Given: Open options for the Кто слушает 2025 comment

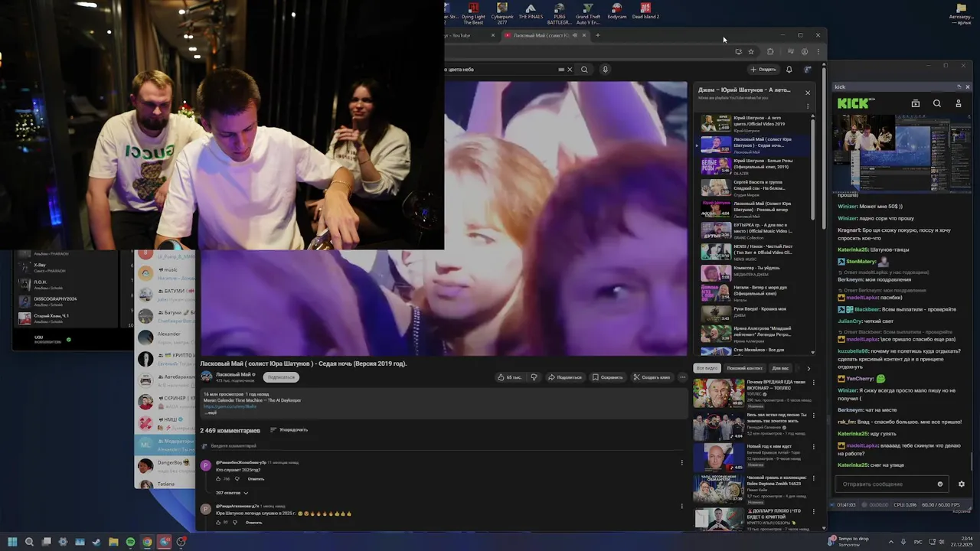Looking at the screenshot, I should pyautogui.click(x=681, y=462).
